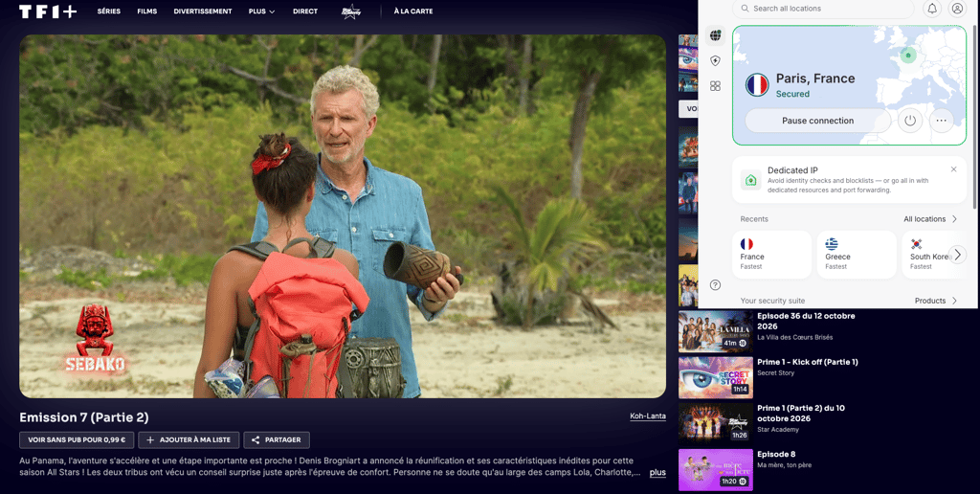Click 'Star Academy' subtitle in the list
The image size is (980, 494).
[778, 430]
